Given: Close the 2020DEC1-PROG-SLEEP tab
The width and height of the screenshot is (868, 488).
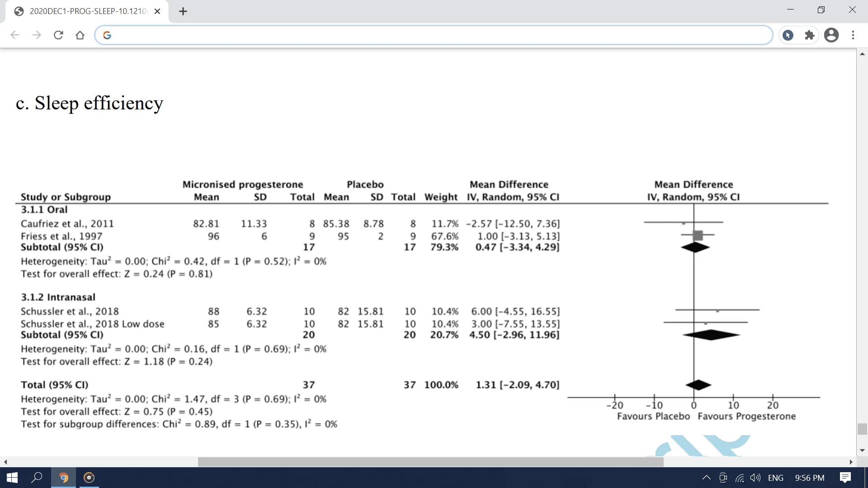Looking at the screenshot, I should [157, 11].
